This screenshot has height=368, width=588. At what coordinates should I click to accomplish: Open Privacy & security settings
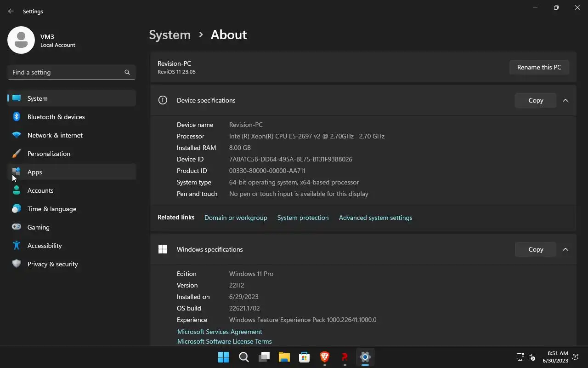[x=72, y=264]
